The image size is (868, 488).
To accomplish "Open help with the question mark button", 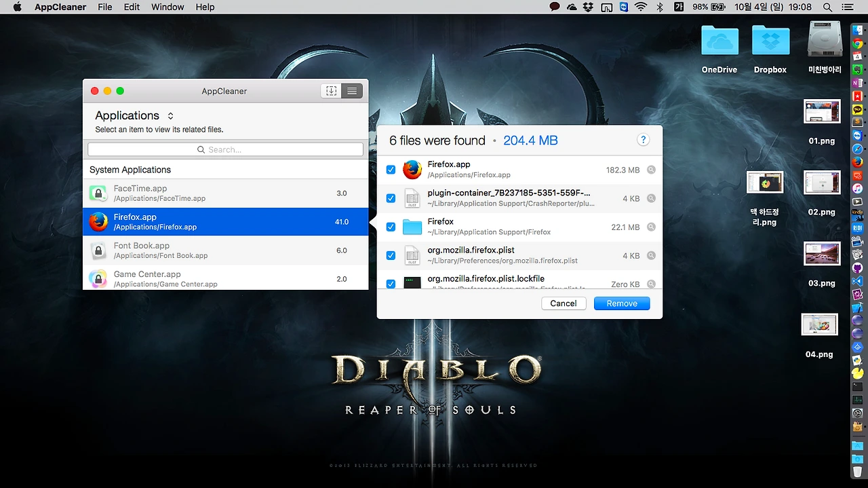I will (x=643, y=140).
